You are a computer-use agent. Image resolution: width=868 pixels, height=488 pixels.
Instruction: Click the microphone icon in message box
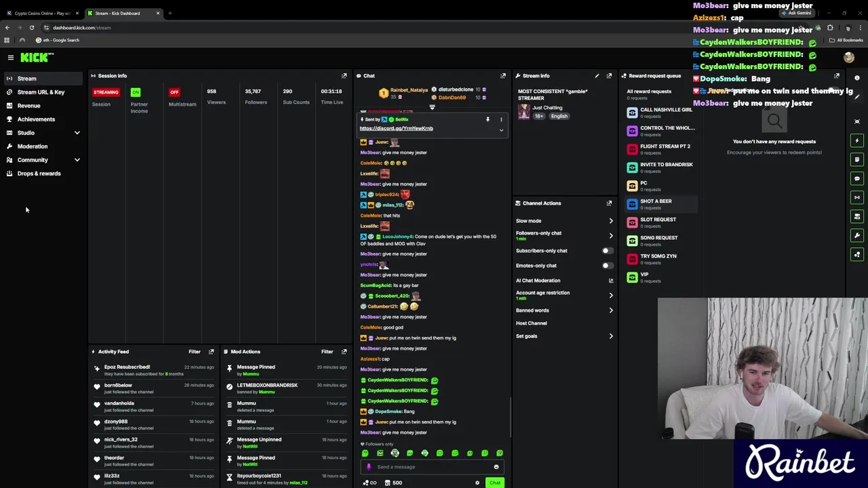(x=369, y=467)
